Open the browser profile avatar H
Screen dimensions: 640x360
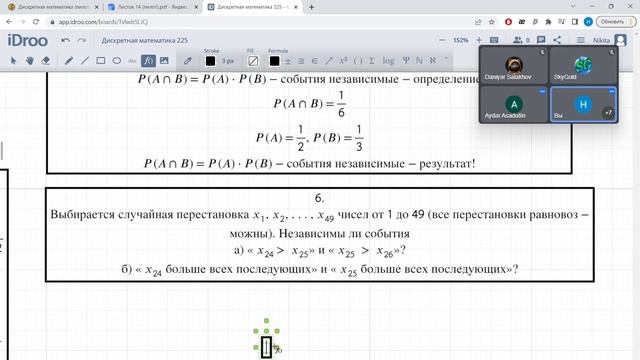(588, 22)
